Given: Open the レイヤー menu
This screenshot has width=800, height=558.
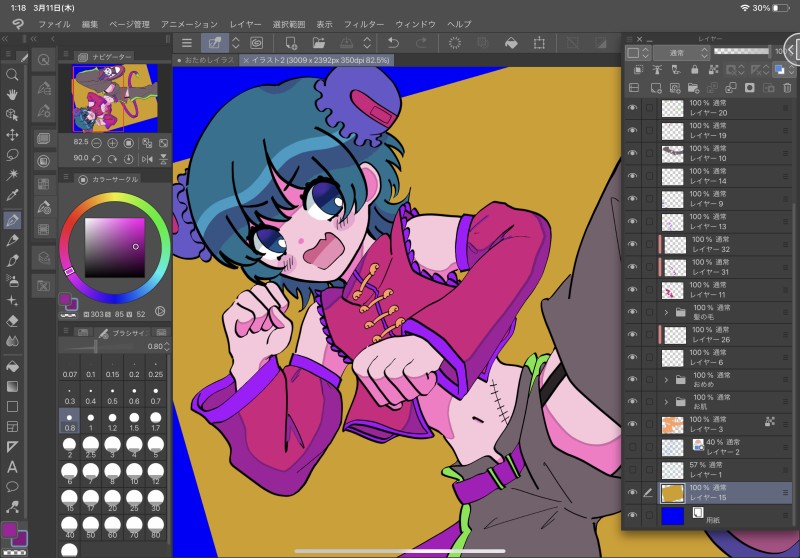Looking at the screenshot, I should coord(245,24).
